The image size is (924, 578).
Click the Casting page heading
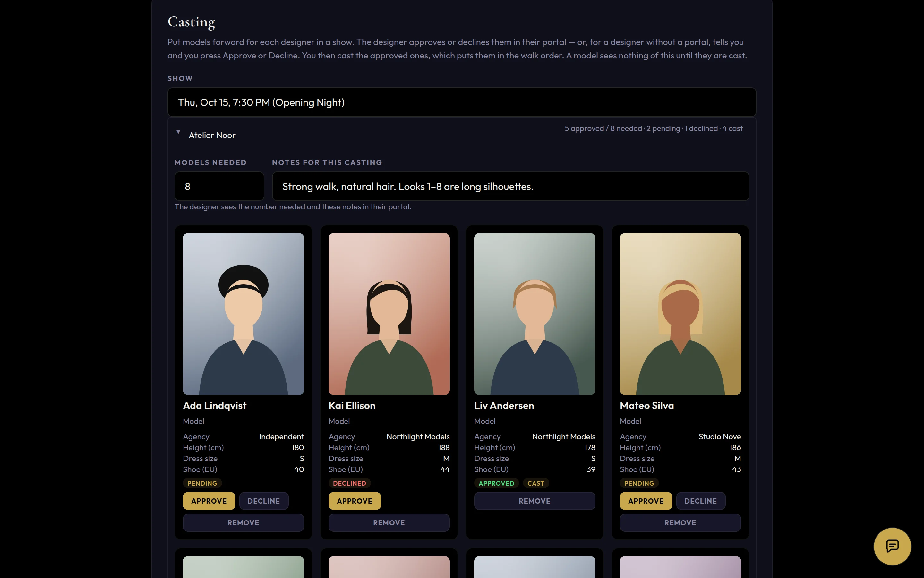pyautogui.click(x=191, y=22)
